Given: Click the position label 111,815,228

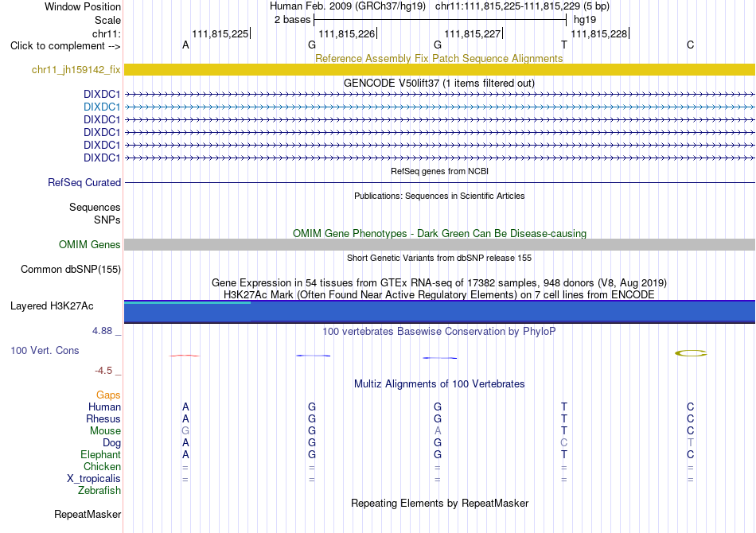Looking at the screenshot, I should click(598, 33).
